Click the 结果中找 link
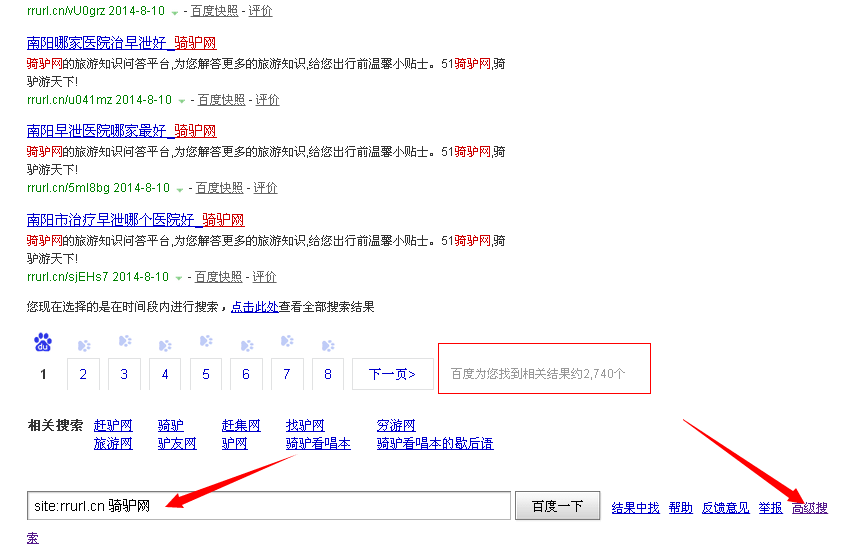This screenshot has width=860, height=544. (x=635, y=508)
